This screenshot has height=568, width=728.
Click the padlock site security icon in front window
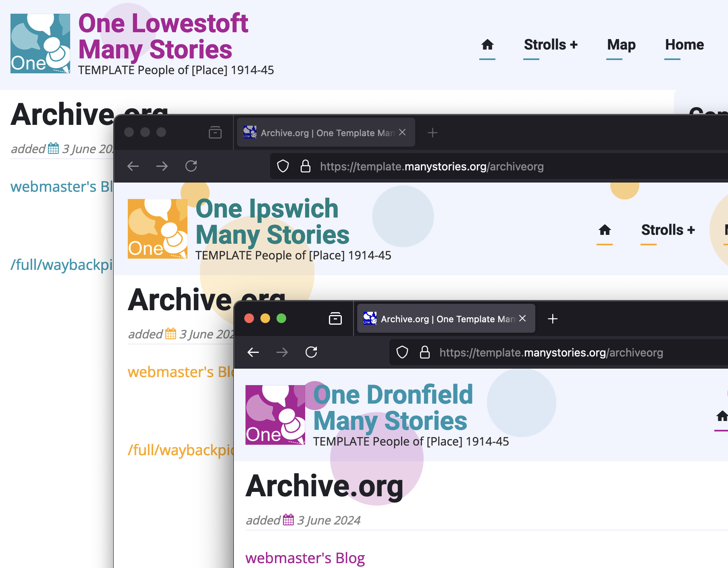click(424, 352)
